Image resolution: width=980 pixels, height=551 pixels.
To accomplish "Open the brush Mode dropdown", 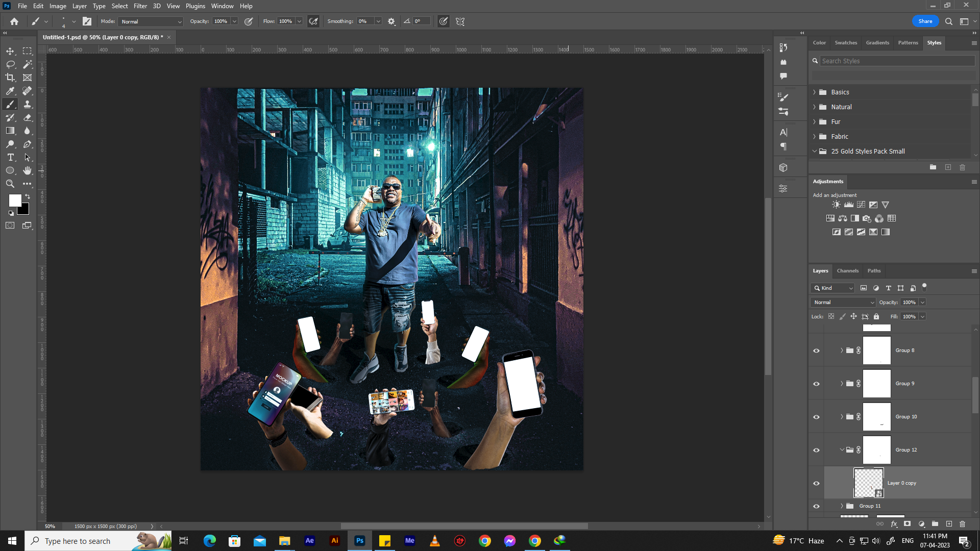I will coord(151,21).
